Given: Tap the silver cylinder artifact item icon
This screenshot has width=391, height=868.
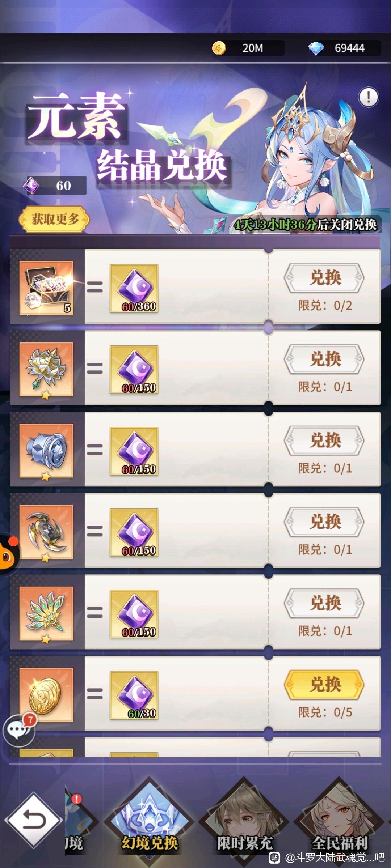Looking at the screenshot, I should click(x=46, y=451).
